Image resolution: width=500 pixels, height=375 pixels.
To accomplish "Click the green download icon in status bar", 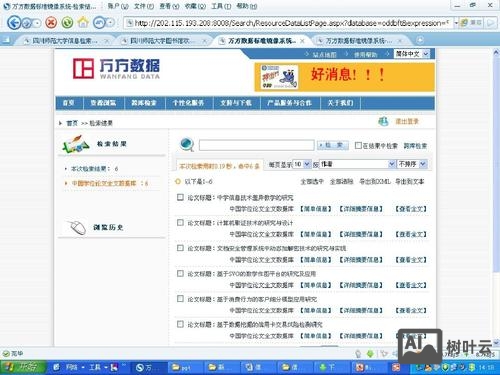I will click(370, 354).
